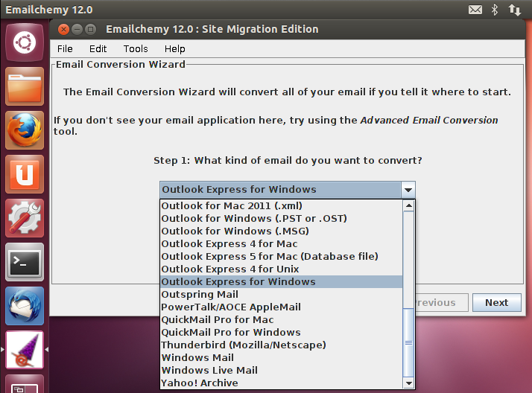Click the Previous button
The image size is (532, 393).
[441, 302]
